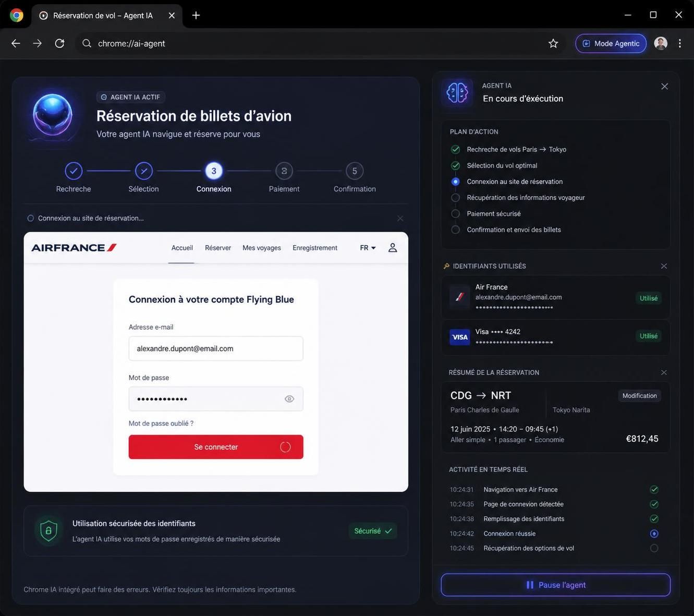
Task: Pause the agent with Pause l'agent button
Action: [x=556, y=585]
